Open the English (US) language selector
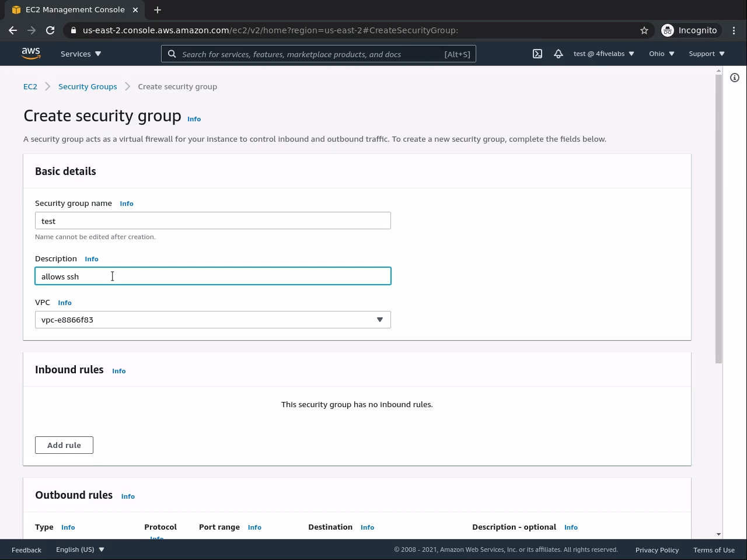This screenshot has height=560, width=747. click(80, 549)
